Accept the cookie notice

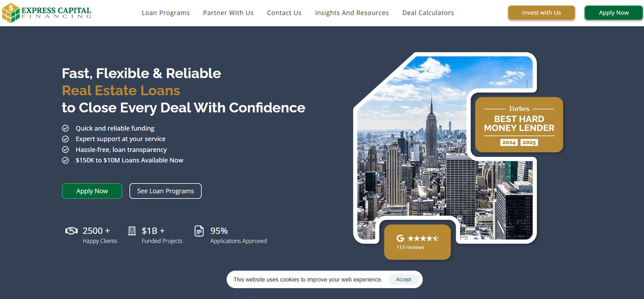click(404, 280)
